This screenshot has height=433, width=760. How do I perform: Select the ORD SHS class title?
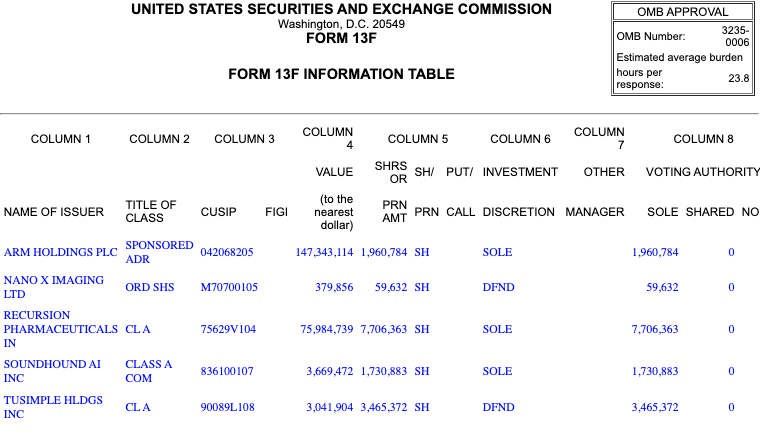point(150,288)
